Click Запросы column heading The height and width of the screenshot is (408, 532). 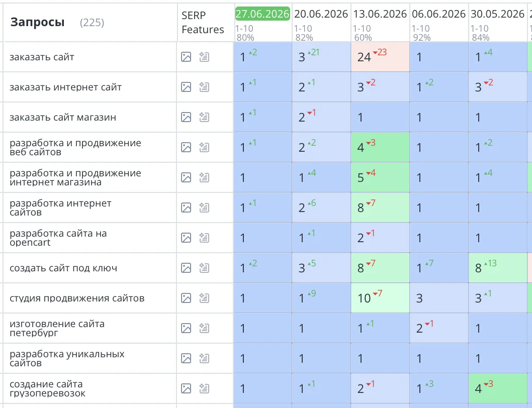[x=37, y=23]
